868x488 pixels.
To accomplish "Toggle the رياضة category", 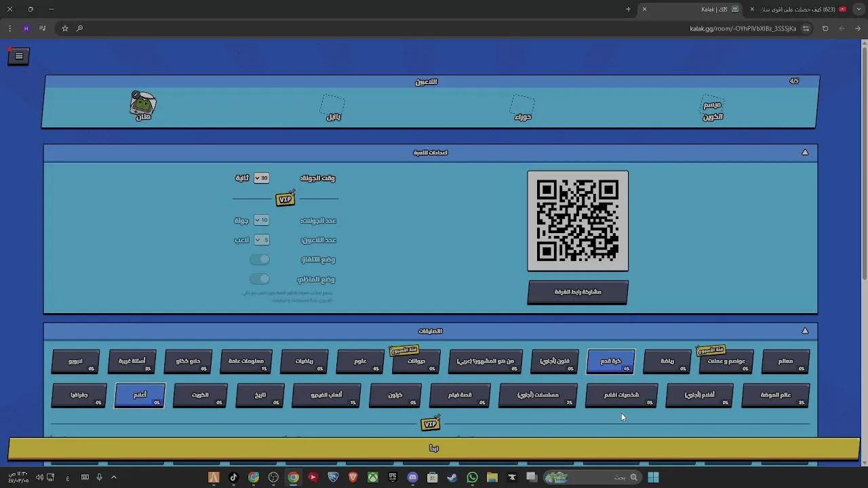I will click(x=667, y=361).
